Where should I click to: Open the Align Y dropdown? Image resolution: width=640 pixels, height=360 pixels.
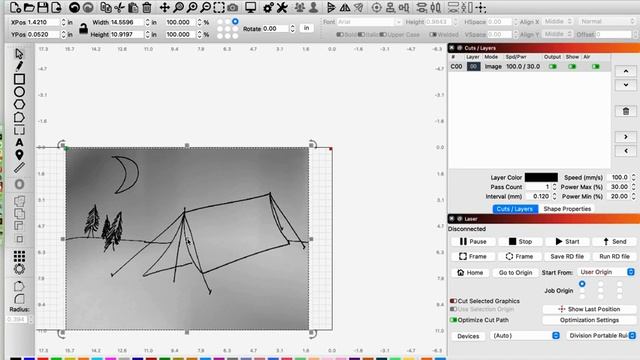[x=557, y=34]
